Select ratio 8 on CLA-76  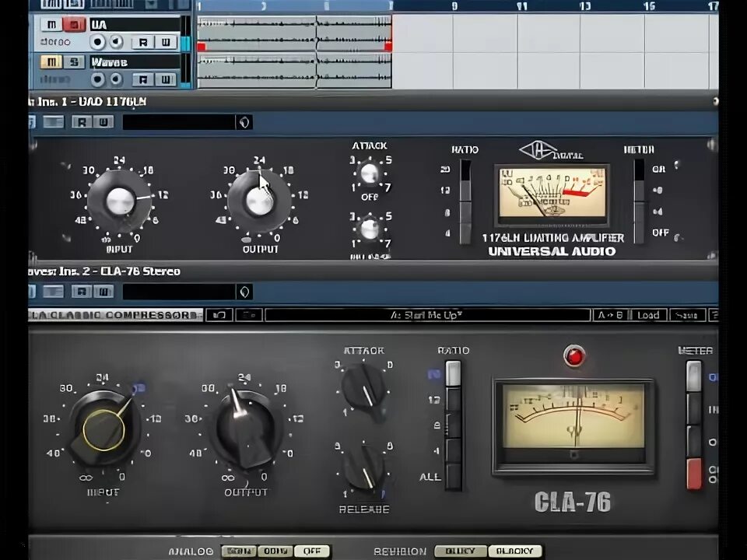(x=453, y=425)
